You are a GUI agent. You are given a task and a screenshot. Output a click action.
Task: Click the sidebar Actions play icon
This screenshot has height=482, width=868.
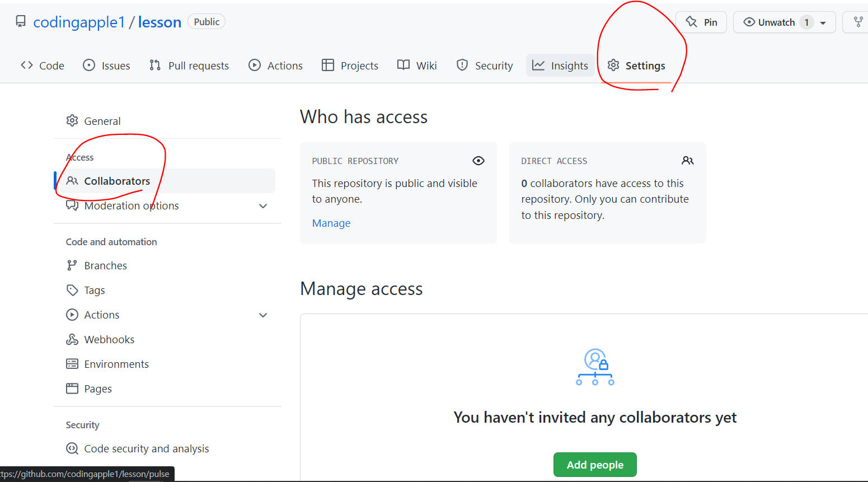coord(72,315)
